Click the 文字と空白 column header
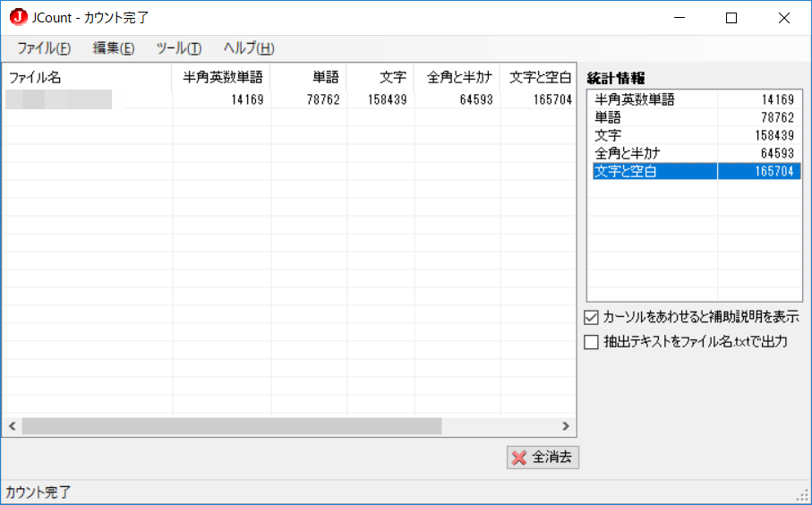Image resolution: width=812 pixels, height=505 pixels. (538, 77)
